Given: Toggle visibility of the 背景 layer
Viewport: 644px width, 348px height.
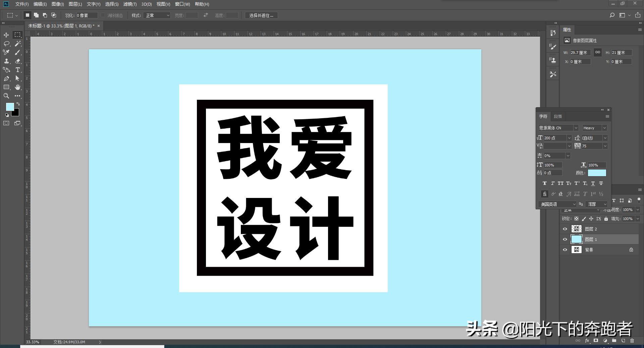Looking at the screenshot, I should (x=565, y=250).
